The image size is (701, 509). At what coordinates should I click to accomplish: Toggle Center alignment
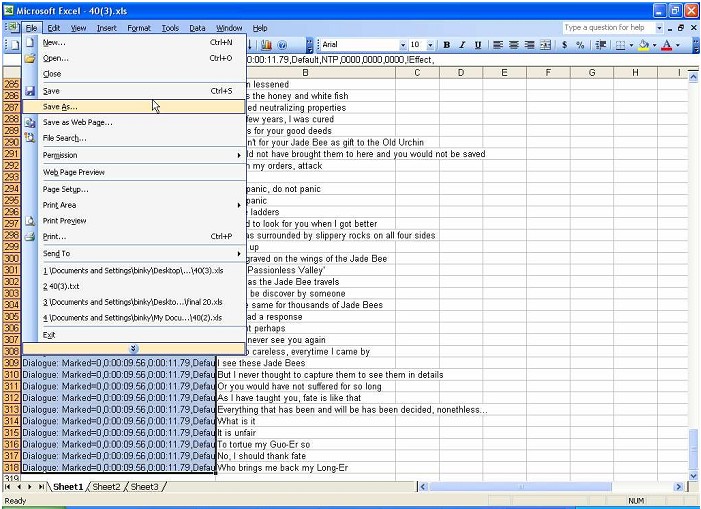click(514, 45)
